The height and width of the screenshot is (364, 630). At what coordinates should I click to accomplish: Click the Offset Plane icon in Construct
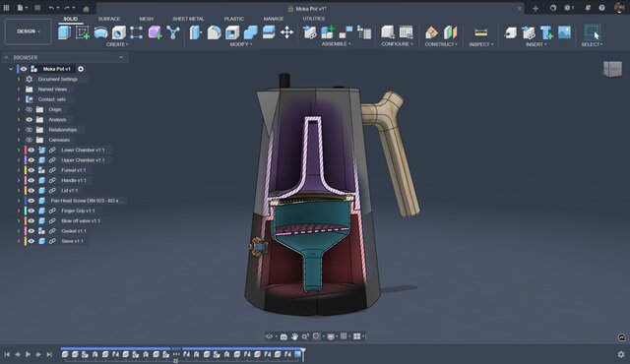coord(431,32)
